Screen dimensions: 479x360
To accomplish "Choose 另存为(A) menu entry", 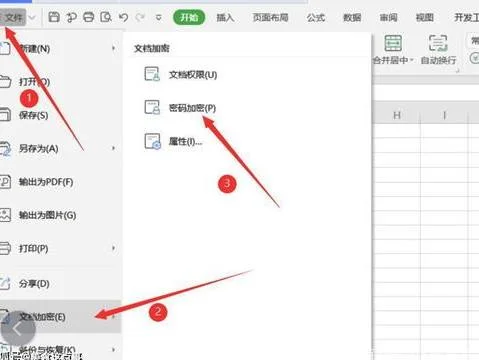I will pos(60,148).
